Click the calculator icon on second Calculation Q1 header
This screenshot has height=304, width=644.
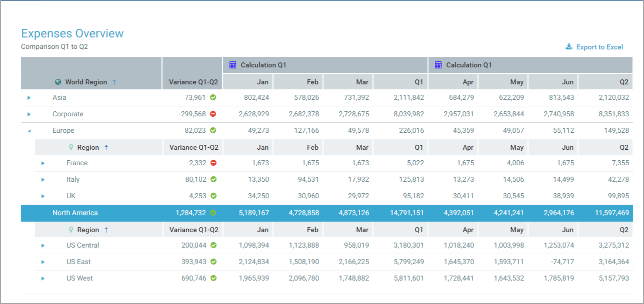coord(438,65)
